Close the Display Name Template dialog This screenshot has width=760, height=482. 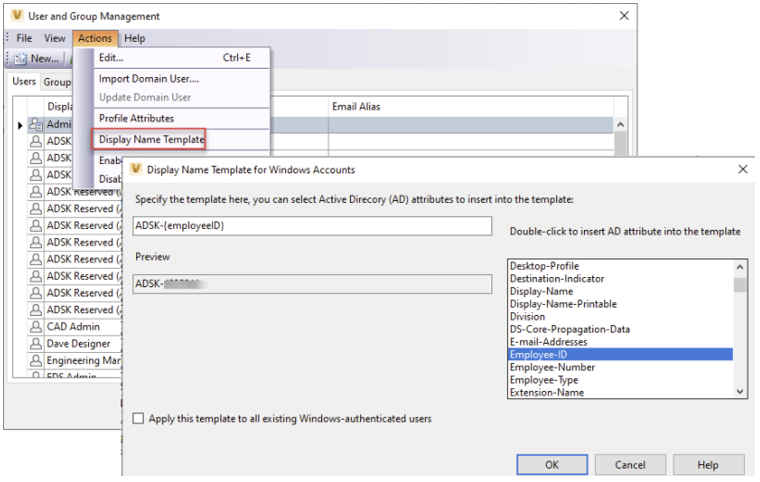743,169
